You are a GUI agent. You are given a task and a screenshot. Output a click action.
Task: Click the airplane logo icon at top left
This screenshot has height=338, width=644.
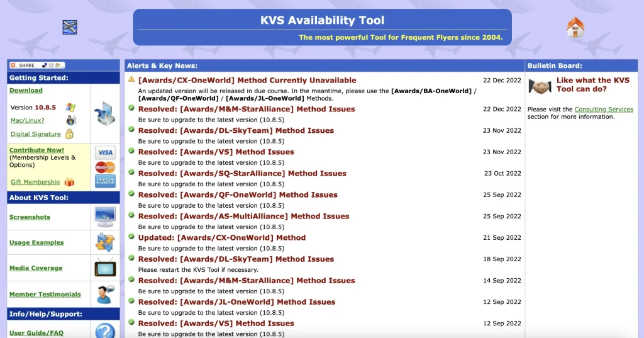click(x=70, y=27)
